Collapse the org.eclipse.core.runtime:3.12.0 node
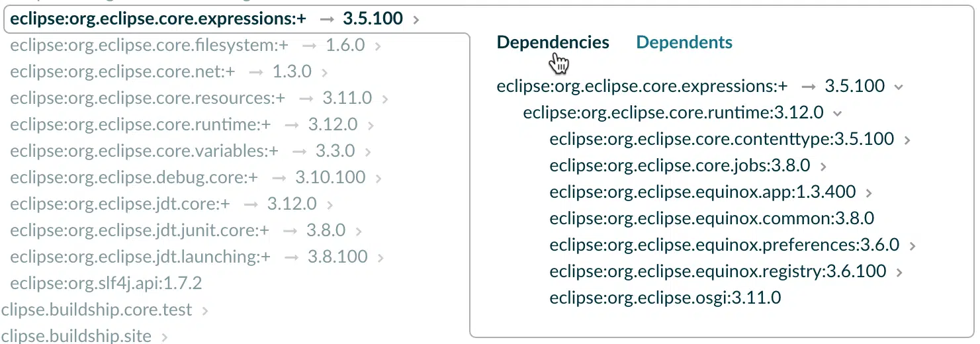Image resolution: width=980 pixels, height=344 pixels. 837,113
